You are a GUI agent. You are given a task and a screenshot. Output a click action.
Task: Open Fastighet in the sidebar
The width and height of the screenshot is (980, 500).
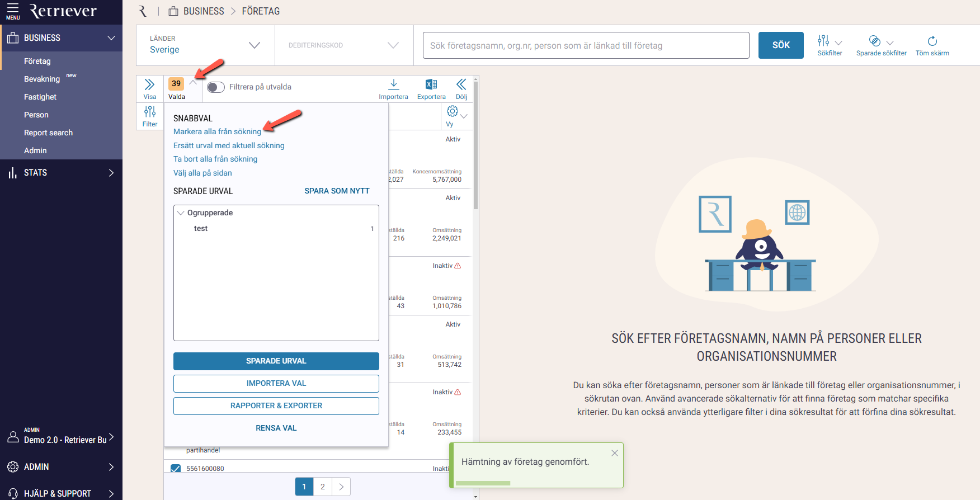pyautogui.click(x=40, y=97)
